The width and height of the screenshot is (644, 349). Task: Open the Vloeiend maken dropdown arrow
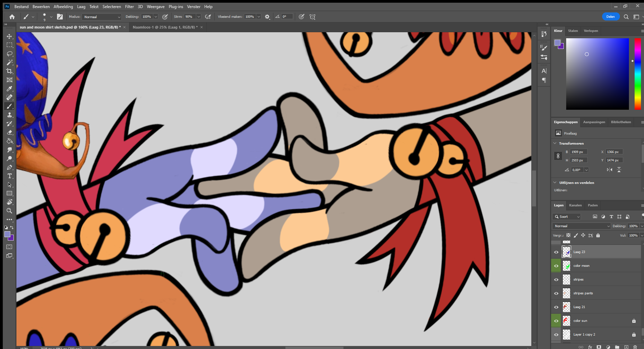pyautogui.click(x=259, y=17)
